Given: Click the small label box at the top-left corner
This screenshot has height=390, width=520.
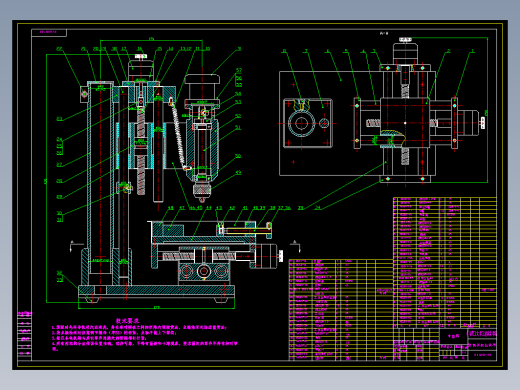Looking at the screenshot, I should coord(49,32).
